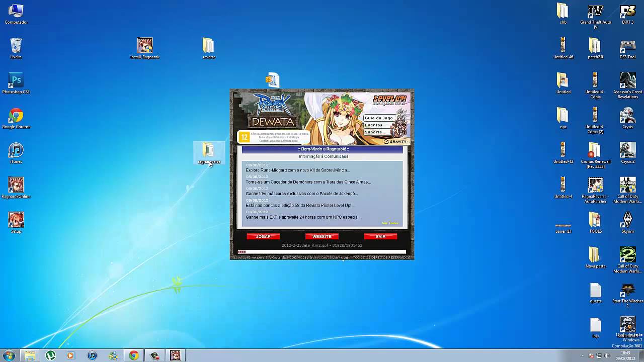The height and width of the screenshot is (362, 644).
Task: Select the RagnarokOnline desktop shortcut
Action: click(x=16, y=188)
